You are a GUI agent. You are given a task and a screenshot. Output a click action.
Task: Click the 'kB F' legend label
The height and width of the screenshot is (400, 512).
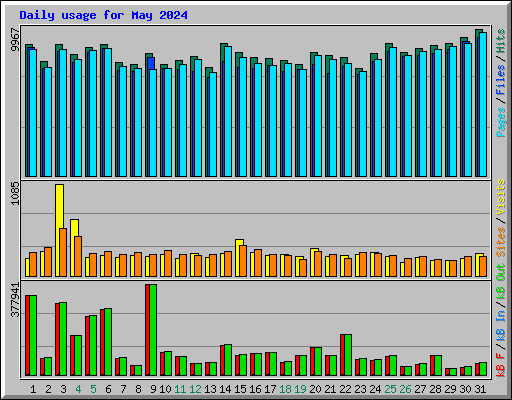tap(501, 365)
